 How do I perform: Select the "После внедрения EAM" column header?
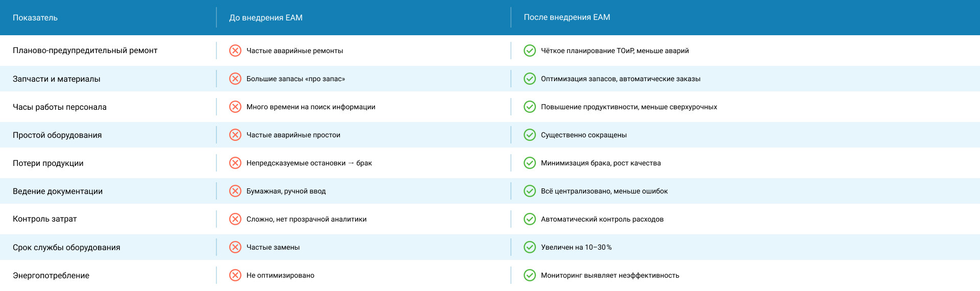[x=567, y=17]
